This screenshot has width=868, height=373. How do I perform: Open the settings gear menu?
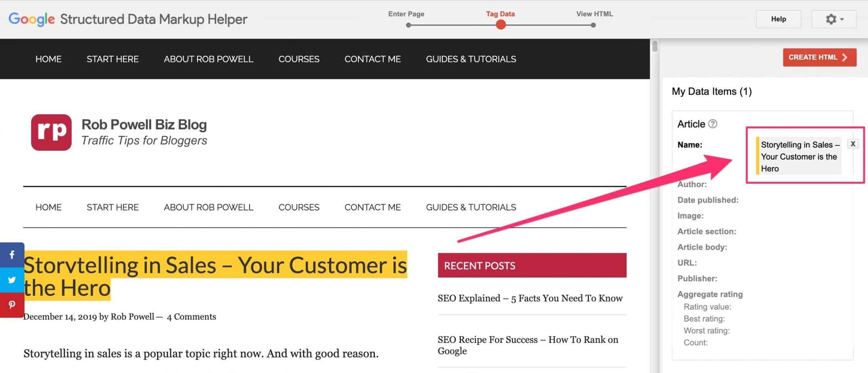coord(831,19)
